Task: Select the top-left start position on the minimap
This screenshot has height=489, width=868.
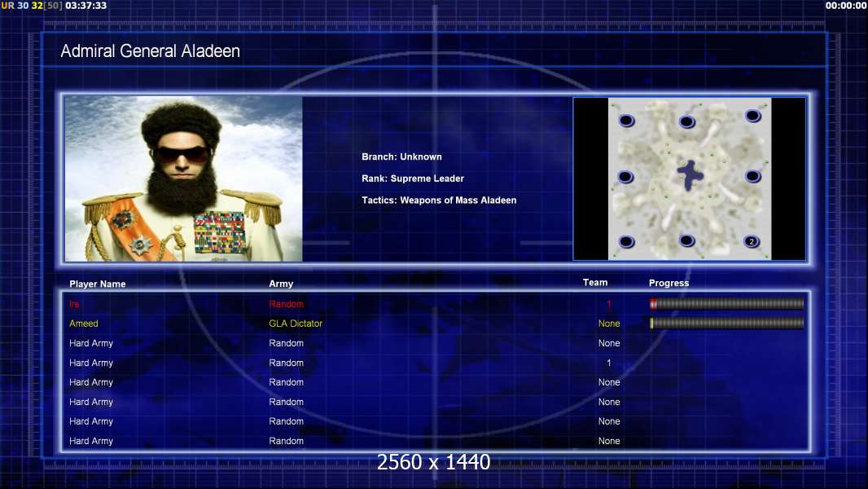Action: (x=626, y=121)
